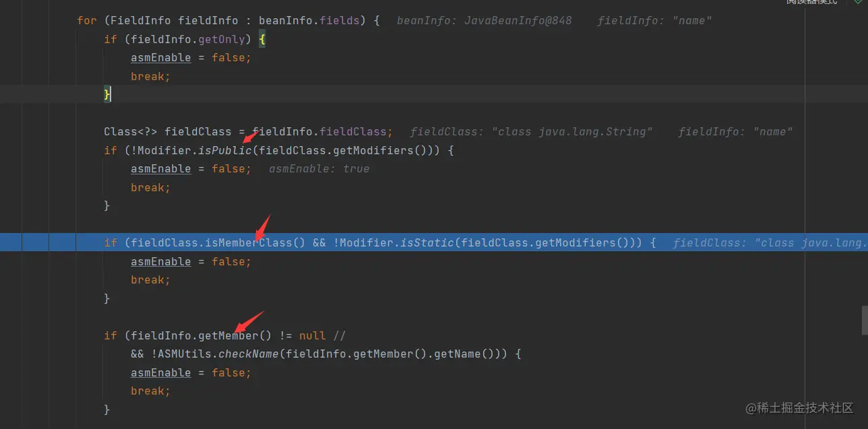The height and width of the screenshot is (429, 868).
Task: Click the inline hint 'beanInfo: JavaBeanInfo@848'
Action: [x=484, y=20]
